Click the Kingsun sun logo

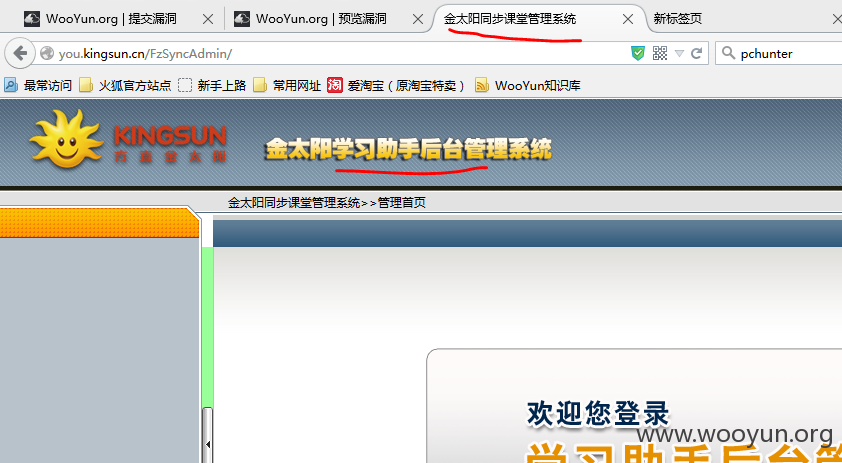[66, 139]
